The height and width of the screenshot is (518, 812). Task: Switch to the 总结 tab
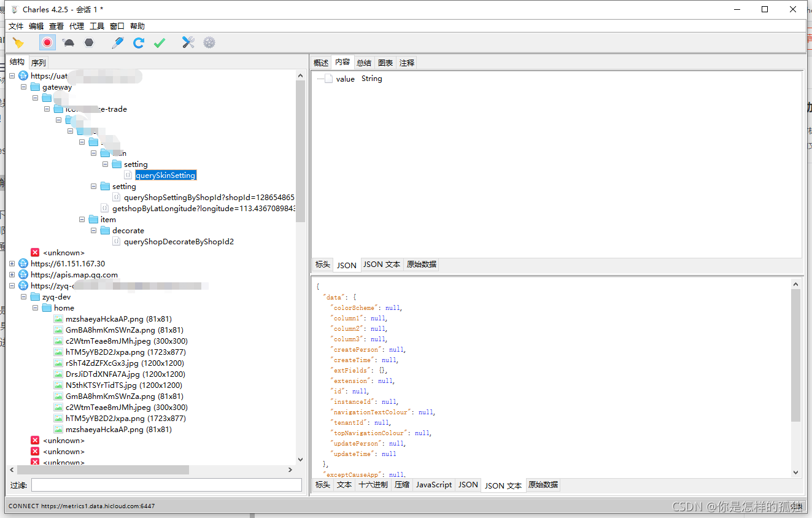tap(364, 63)
